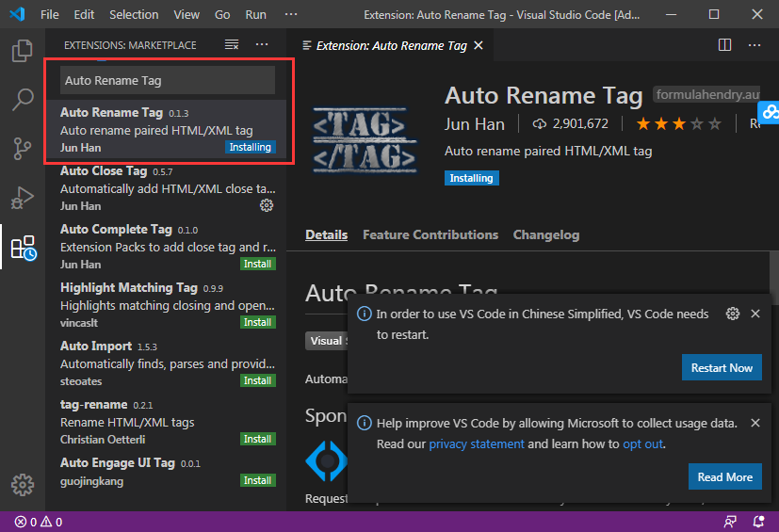Open Extensions Marketplace more actions menu

262,44
